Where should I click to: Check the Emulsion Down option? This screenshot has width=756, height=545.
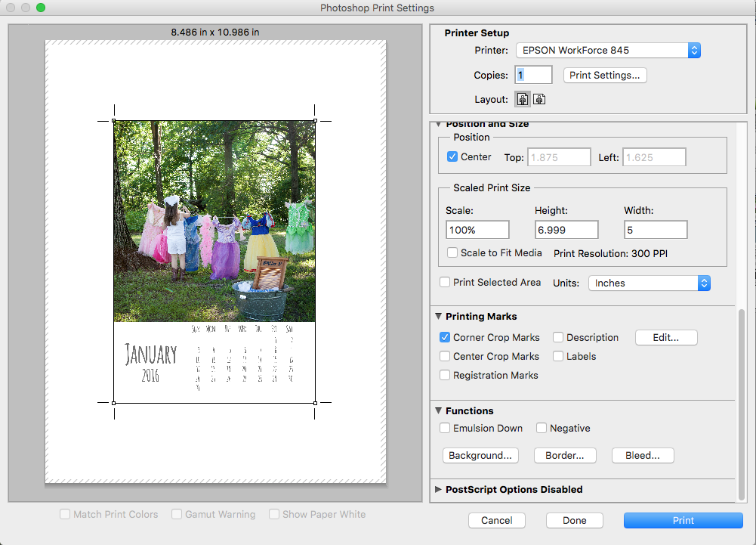coord(445,428)
